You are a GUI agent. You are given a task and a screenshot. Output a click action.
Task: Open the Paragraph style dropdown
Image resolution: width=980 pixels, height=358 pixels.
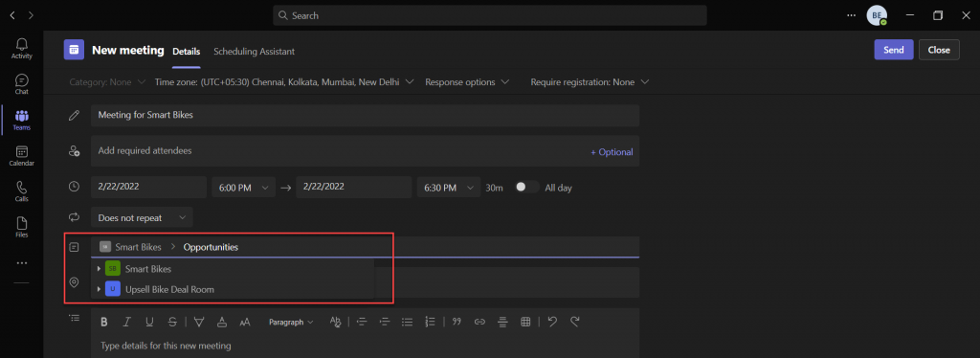[x=291, y=322]
